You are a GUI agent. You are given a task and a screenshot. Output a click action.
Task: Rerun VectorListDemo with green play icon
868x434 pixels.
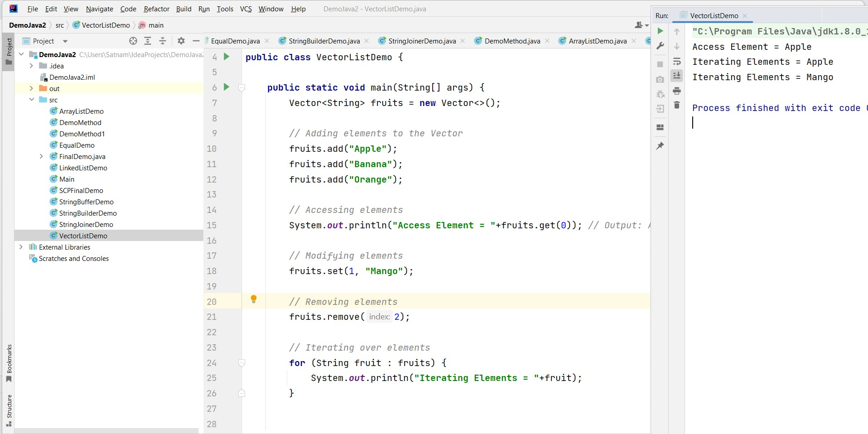click(x=660, y=31)
